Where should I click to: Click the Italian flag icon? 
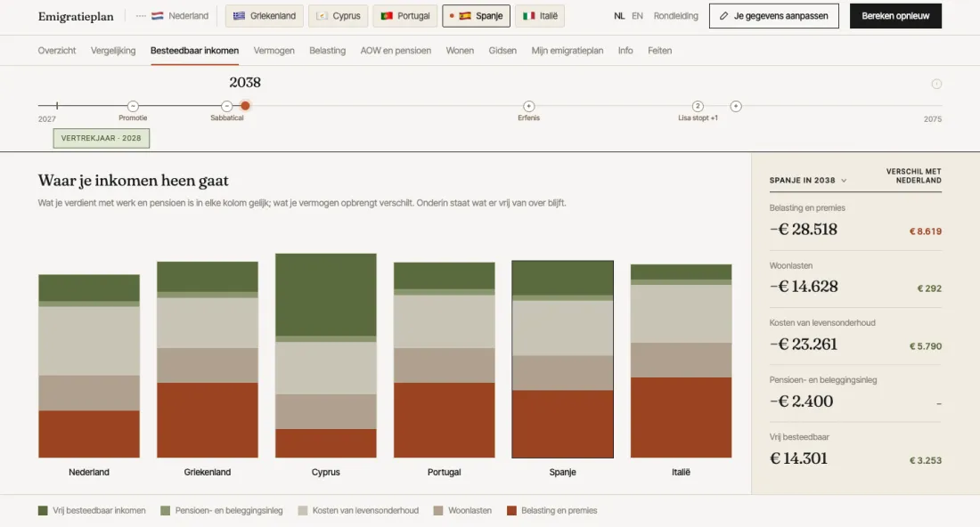pyautogui.click(x=528, y=16)
